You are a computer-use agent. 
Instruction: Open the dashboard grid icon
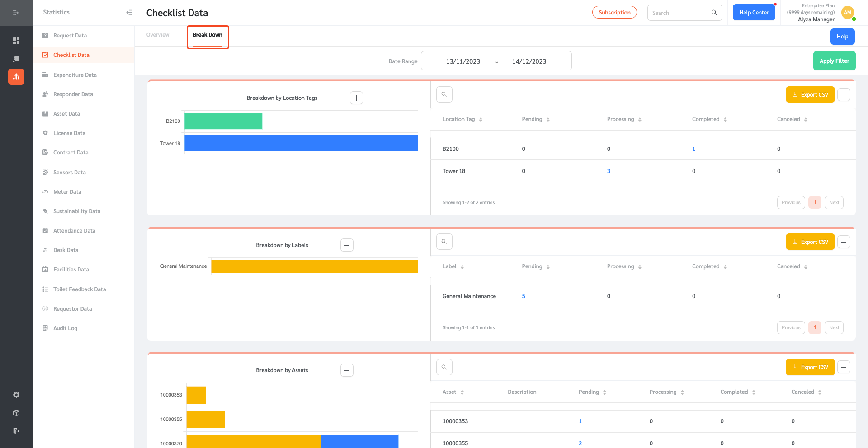tap(16, 41)
